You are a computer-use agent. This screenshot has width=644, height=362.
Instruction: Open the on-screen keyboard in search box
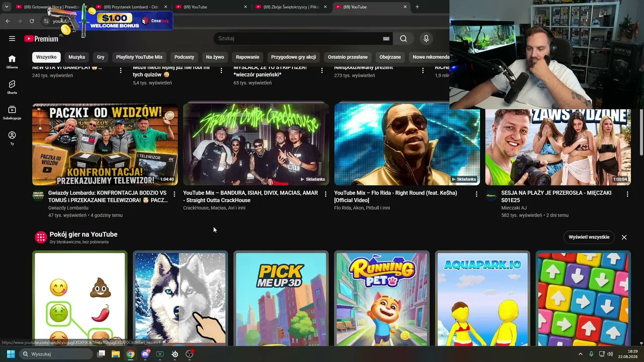tap(386, 39)
